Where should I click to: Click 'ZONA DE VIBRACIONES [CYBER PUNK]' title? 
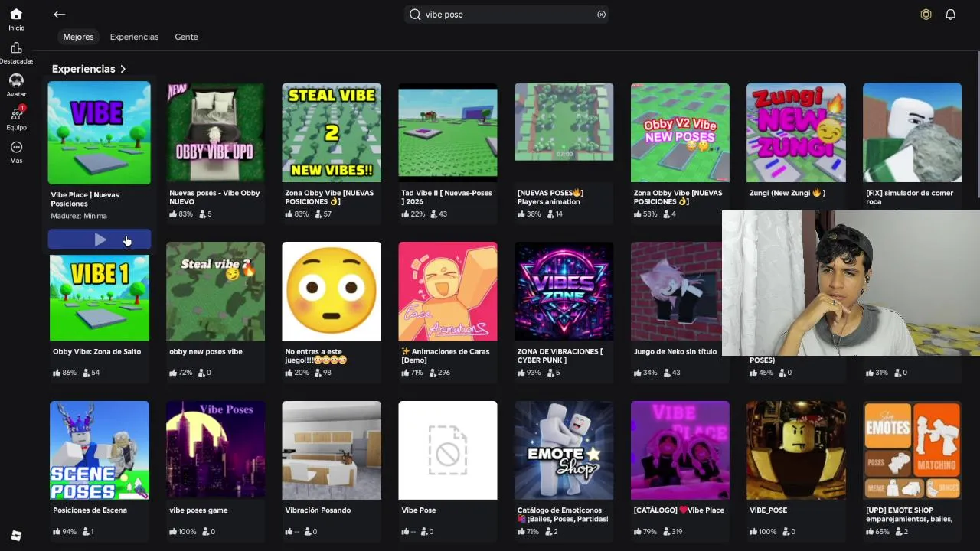coord(560,356)
